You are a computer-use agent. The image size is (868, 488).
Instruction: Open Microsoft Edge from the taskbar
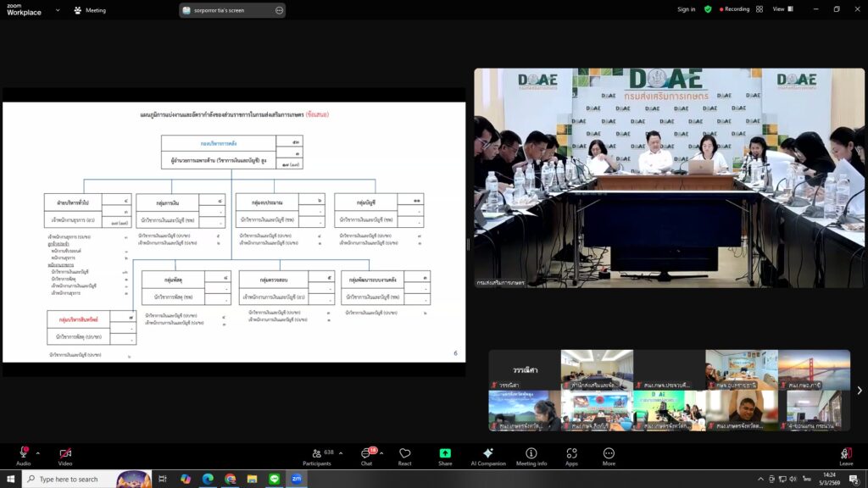point(208,479)
